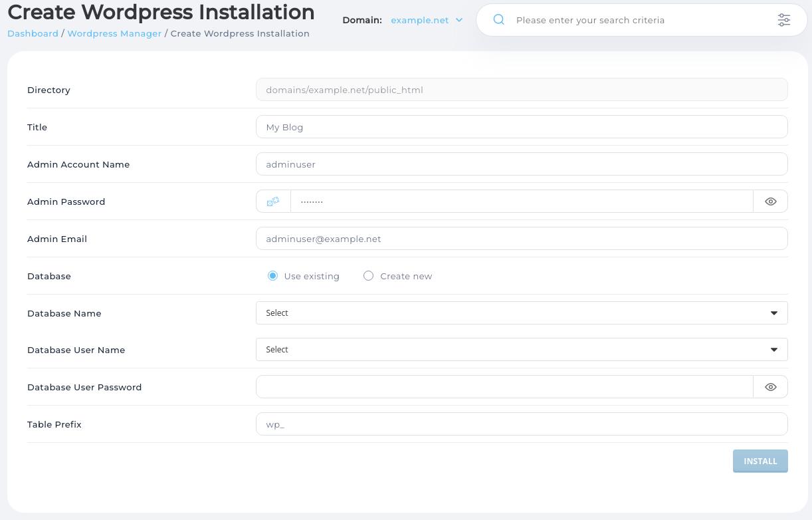Open the Database Name select box

tap(522, 313)
